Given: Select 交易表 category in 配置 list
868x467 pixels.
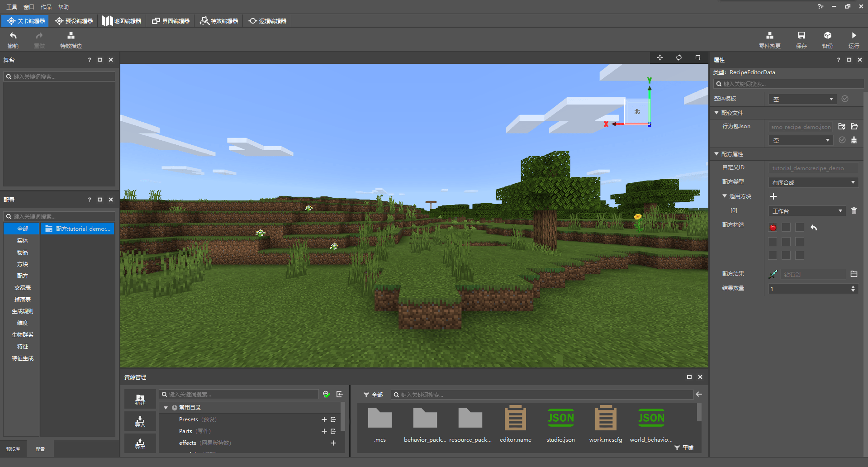Looking at the screenshot, I should pos(22,287).
